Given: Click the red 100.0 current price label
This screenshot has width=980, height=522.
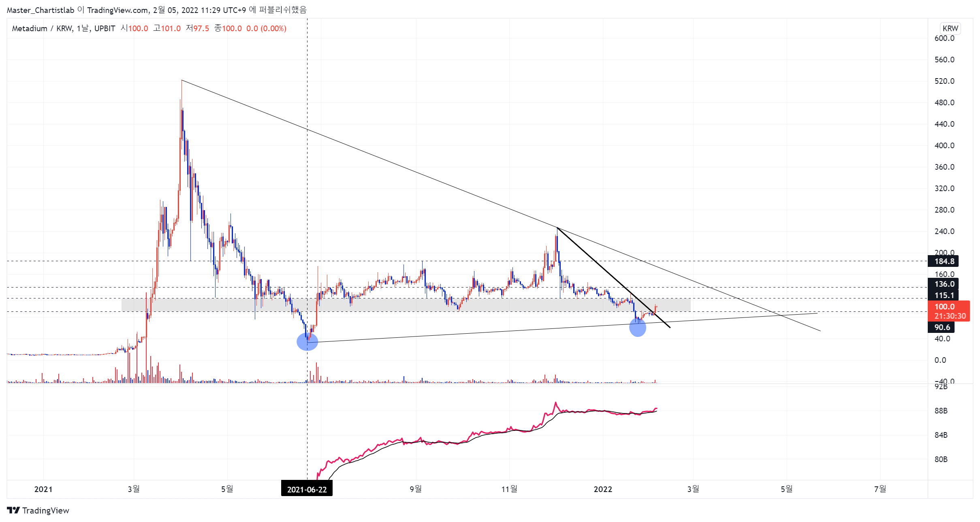Looking at the screenshot, I should click(949, 311).
